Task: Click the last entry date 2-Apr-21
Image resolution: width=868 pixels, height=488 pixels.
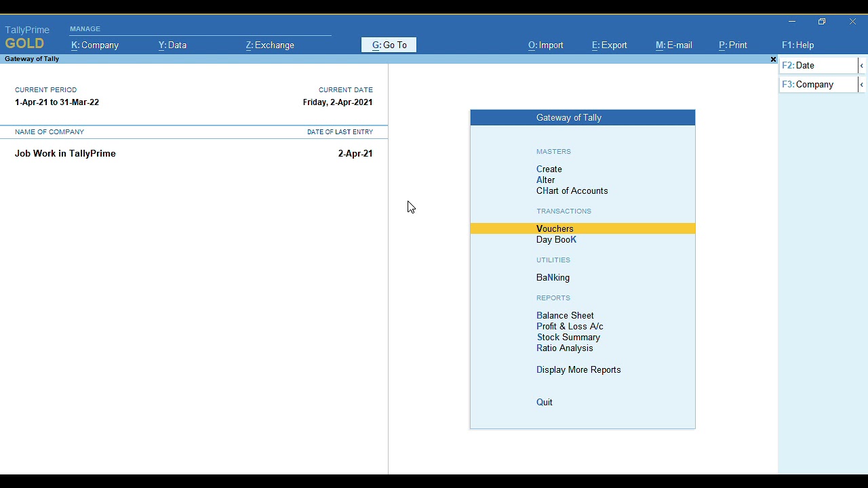Action: 355,154
